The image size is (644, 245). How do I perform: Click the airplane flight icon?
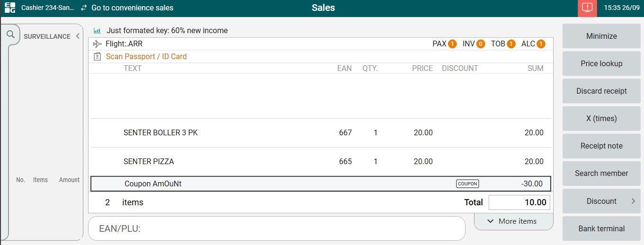98,44
